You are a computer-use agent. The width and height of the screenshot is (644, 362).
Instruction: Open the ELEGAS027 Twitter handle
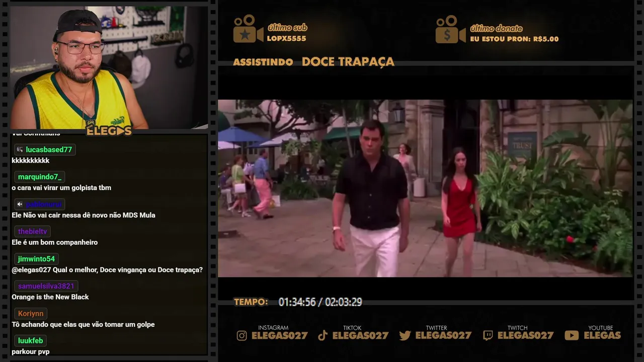[443, 335]
